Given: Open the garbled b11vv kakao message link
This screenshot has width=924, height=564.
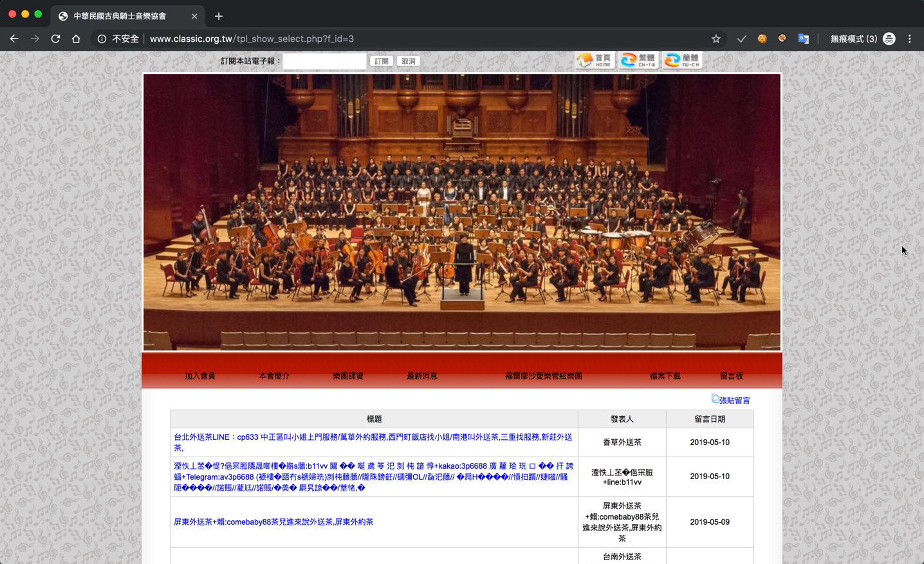Looking at the screenshot, I should [x=373, y=477].
